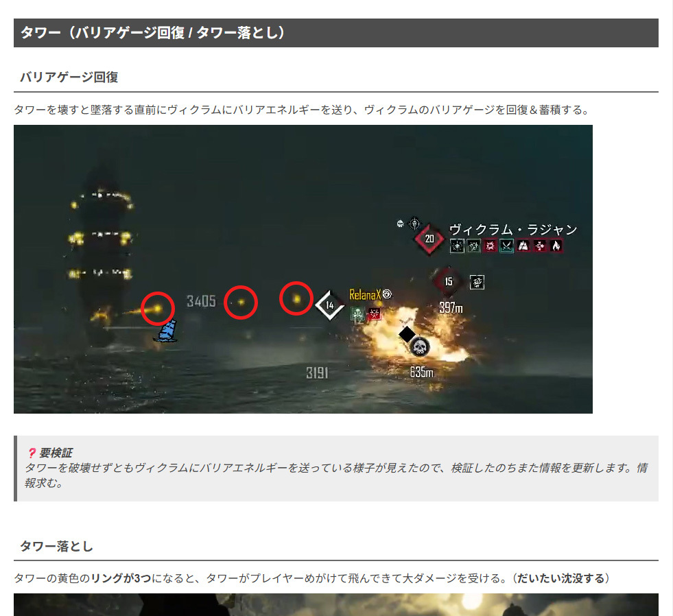Click the white-bordered icon right of level 15
The width and height of the screenshot is (673, 616).
coord(477,282)
